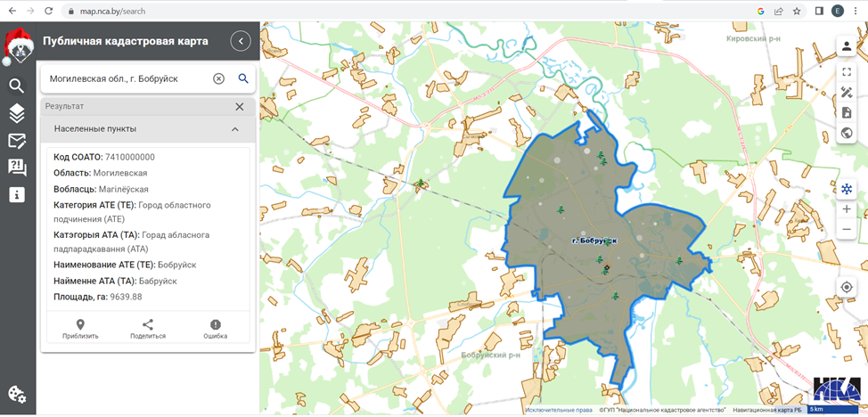Click the Поделиться share button
The width and height of the screenshot is (868, 417).
coord(148,329)
